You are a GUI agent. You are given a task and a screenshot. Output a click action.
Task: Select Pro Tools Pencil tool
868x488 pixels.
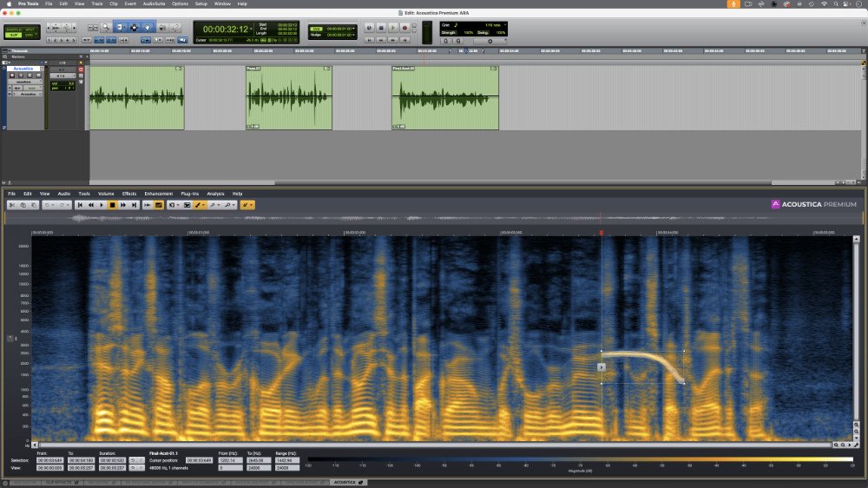tap(175, 27)
